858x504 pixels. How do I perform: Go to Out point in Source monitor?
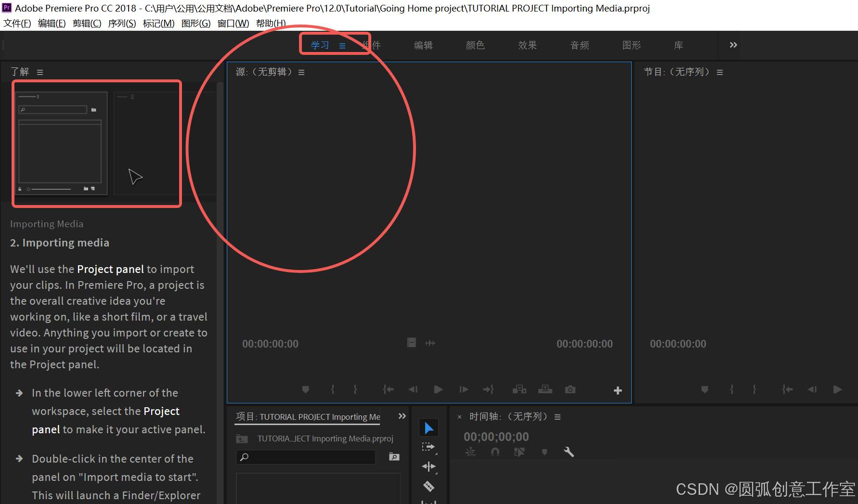(x=488, y=389)
